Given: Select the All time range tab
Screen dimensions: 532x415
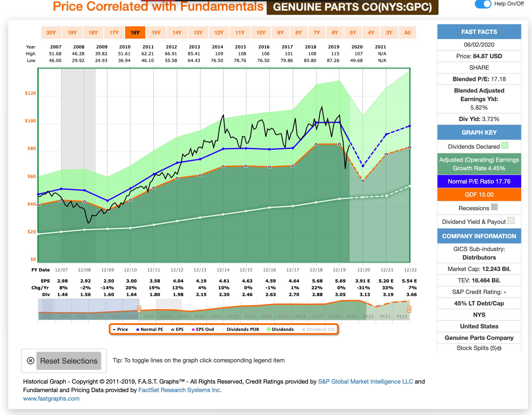Looking at the screenshot, I should (407, 32).
